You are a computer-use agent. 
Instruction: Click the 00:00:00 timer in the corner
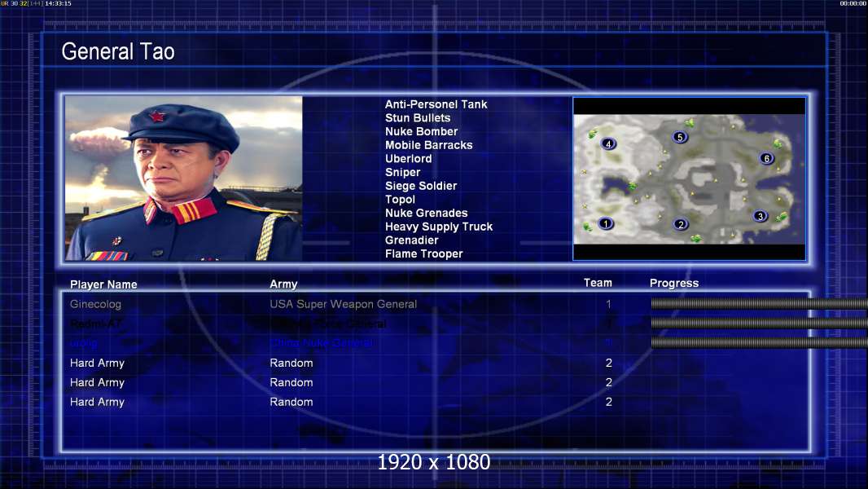pos(853,3)
